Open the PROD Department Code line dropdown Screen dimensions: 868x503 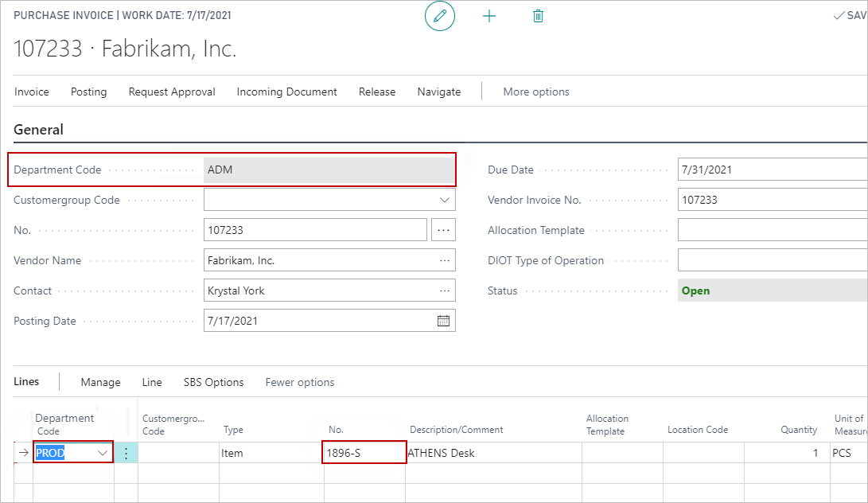(x=103, y=453)
